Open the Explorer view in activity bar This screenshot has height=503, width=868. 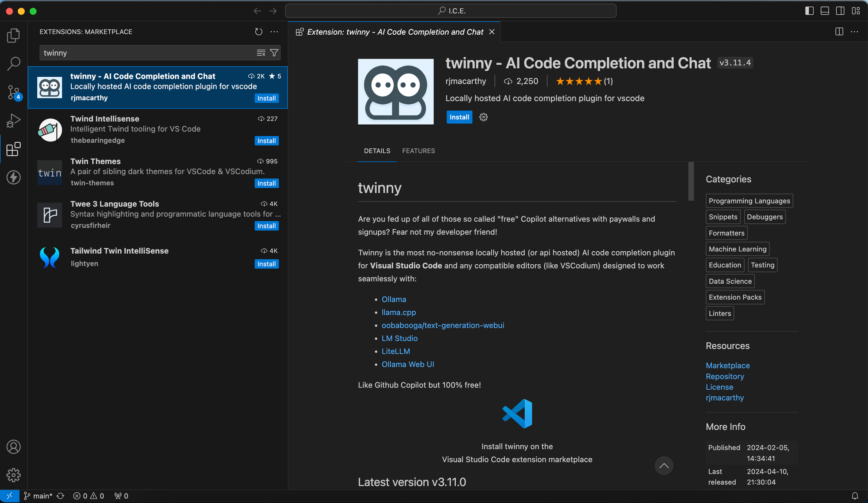(x=13, y=36)
